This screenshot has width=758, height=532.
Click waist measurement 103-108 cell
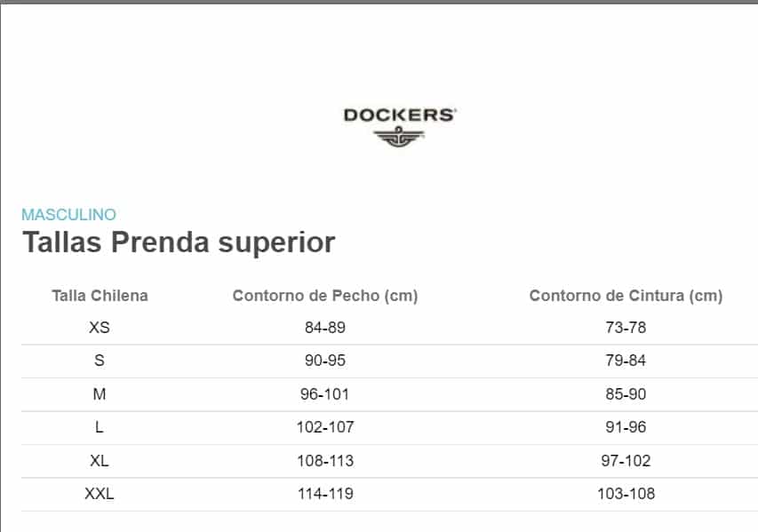626,494
